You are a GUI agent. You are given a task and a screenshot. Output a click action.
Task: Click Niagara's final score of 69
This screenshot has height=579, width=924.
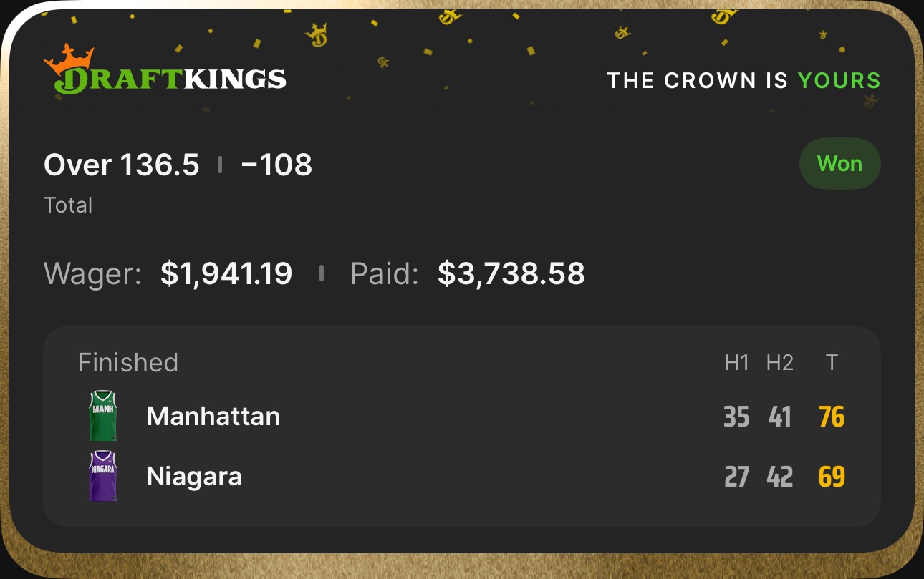[x=832, y=477]
